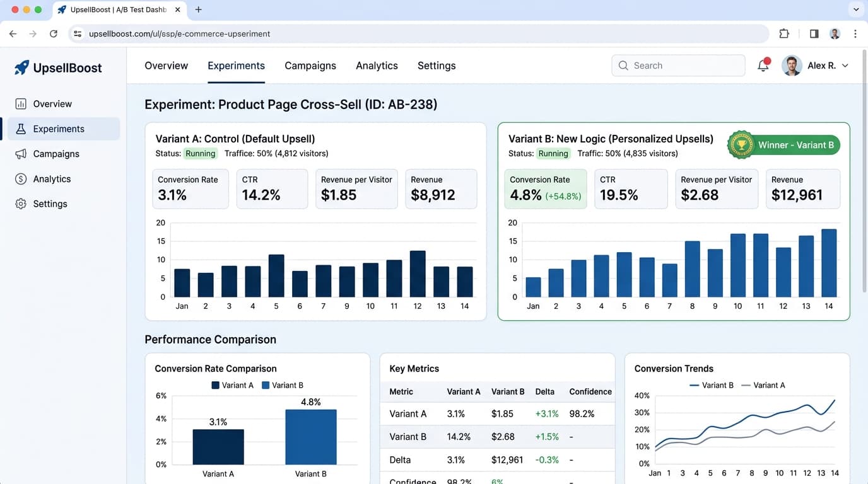This screenshot has height=484, width=868.
Task: Open a new browser tab with plus button
Action: (199, 9)
